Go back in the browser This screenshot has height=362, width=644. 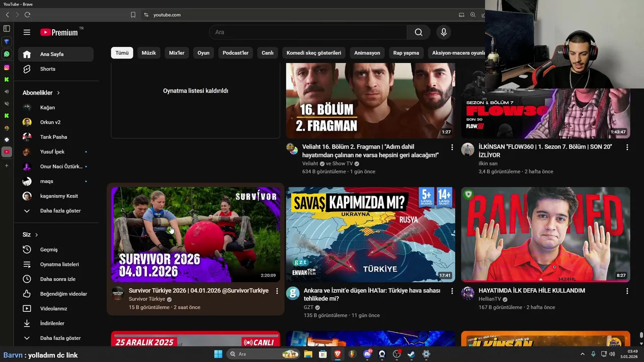pos(7,15)
